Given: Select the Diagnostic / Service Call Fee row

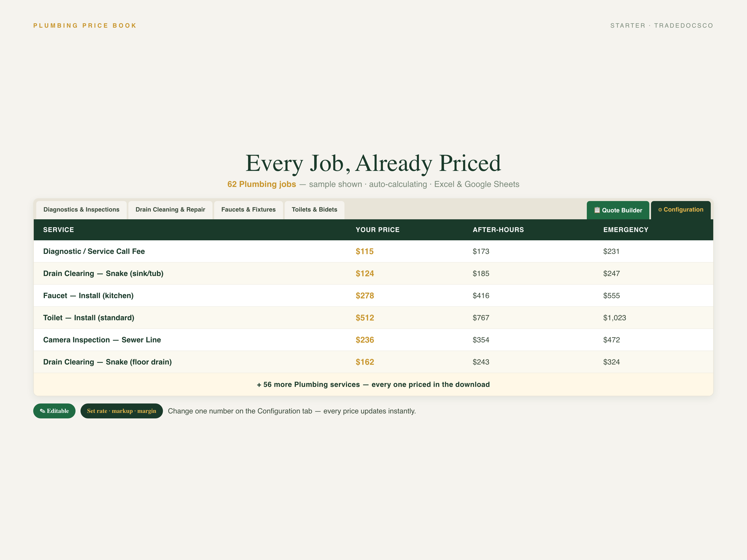Looking at the screenshot, I should (373, 251).
